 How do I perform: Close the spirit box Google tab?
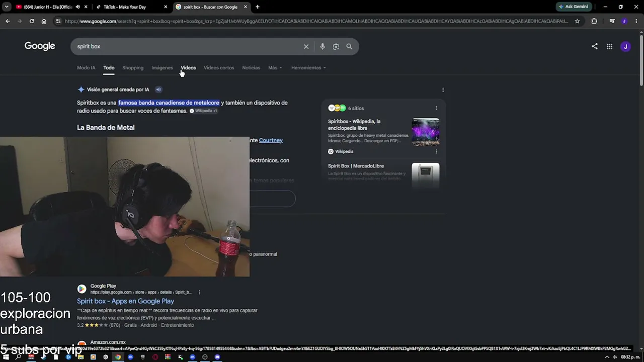(245, 7)
